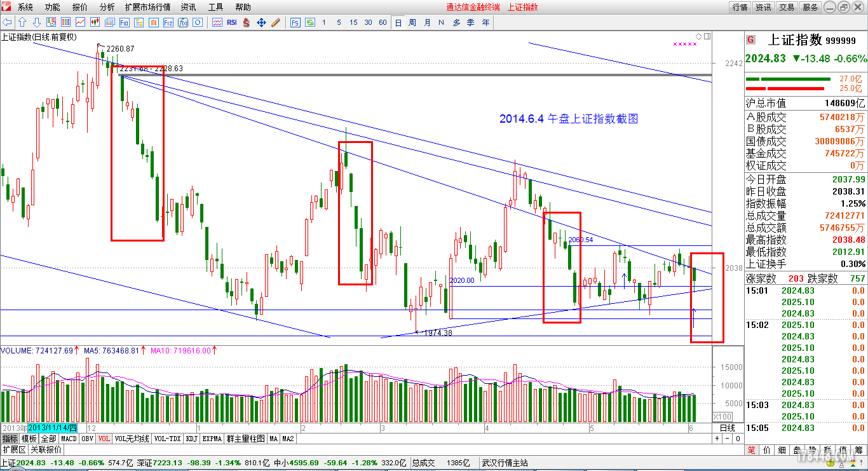This screenshot has height=471, width=868.
Task: Click the 服务 button at top right
Action: coord(810,7)
